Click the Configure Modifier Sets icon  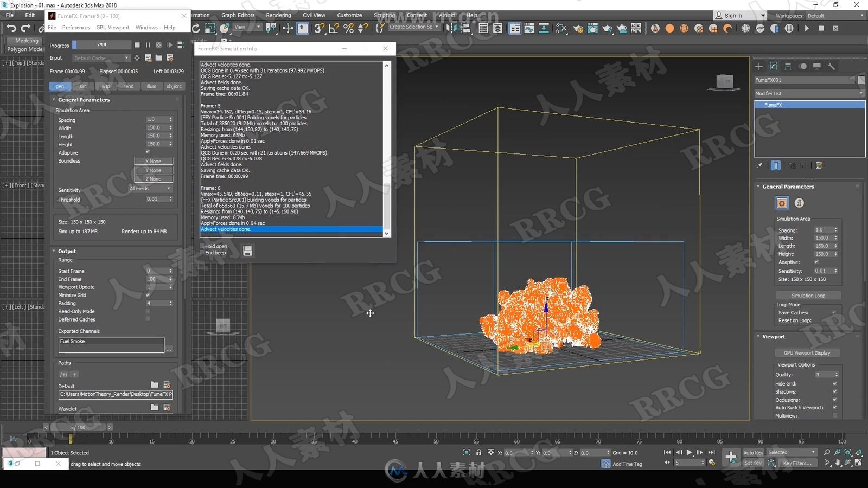(819, 165)
